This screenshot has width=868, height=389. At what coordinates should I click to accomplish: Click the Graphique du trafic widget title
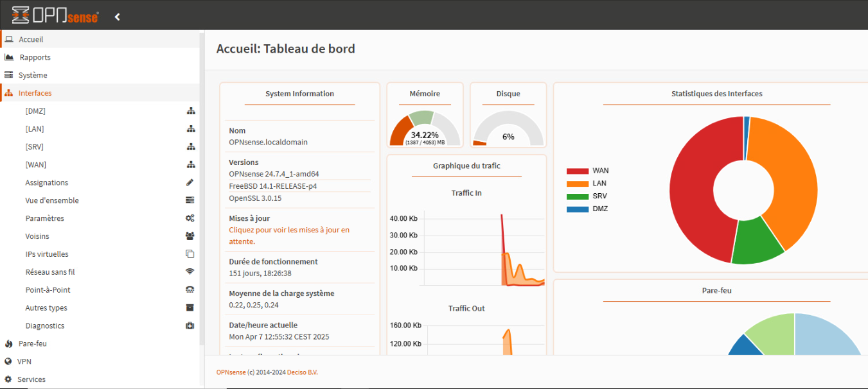(x=466, y=166)
